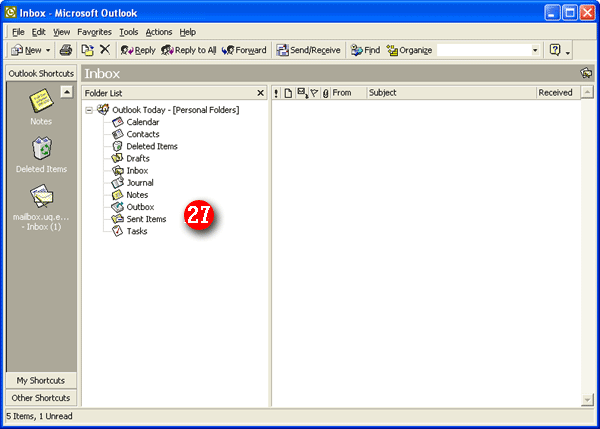Sort messages by From column
The image size is (600, 429).
pos(348,93)
